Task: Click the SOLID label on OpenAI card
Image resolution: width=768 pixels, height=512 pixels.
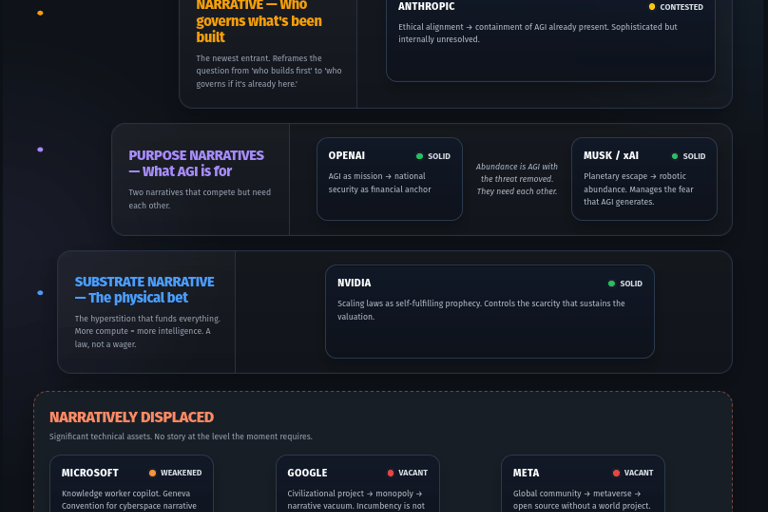Action: pyautogui.click(x=439, y=156)
